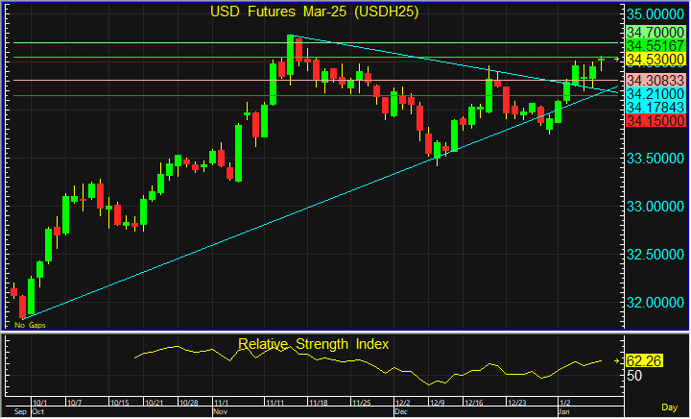The width and height of the screenshot is (691, 419).
Task: Click the 35.00000 price axis label
Action: point(653,15)
